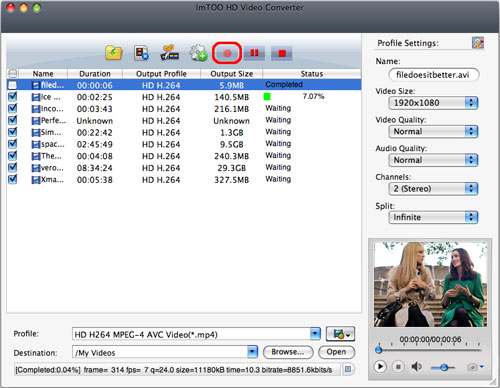Play the preview video
This screenshot has width=500, height=388.
[x=380, y=367]
